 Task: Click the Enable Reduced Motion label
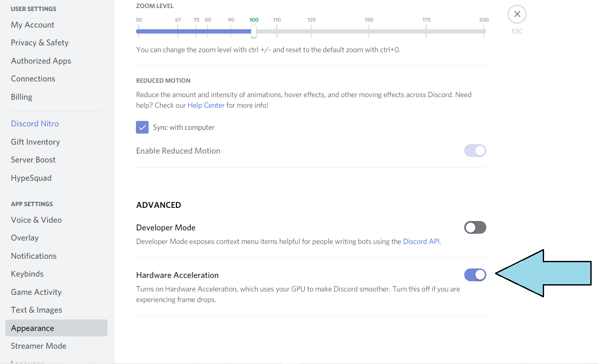[178, 151]
